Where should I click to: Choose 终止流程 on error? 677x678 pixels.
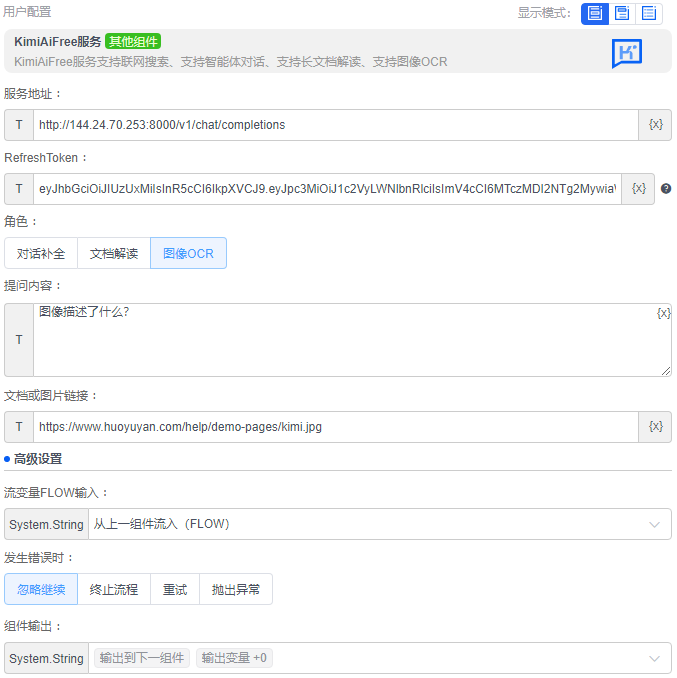pyautogui.click(x=114, y=589)
